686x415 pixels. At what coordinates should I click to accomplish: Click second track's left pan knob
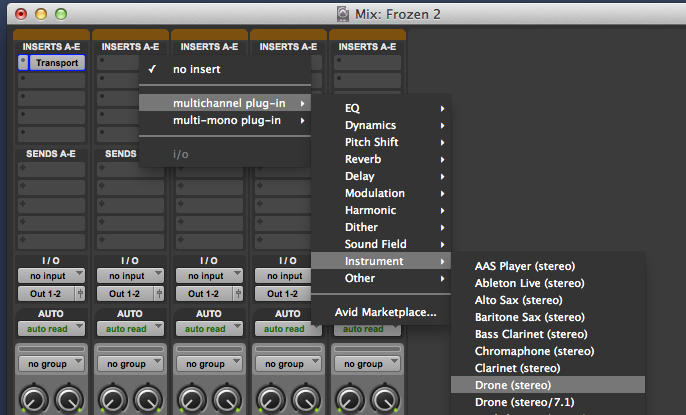click(x=113, y=398)
